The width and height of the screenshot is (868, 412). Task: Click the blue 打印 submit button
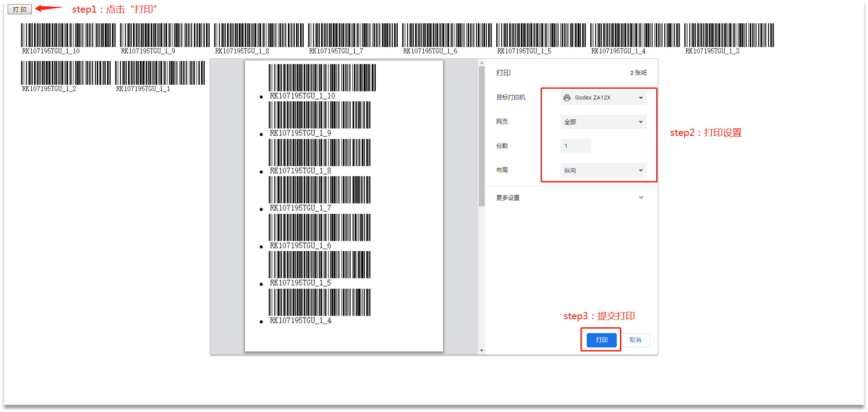[x=602, y=340]
